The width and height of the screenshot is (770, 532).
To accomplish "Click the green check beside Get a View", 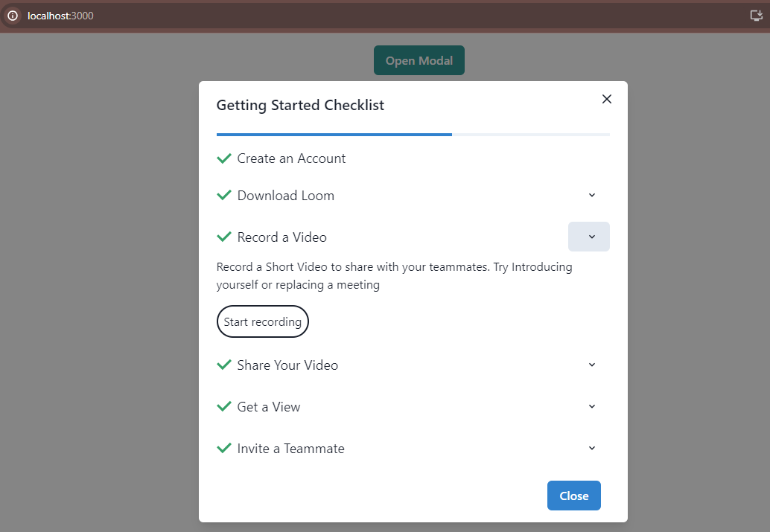I will tap(224, 406).
